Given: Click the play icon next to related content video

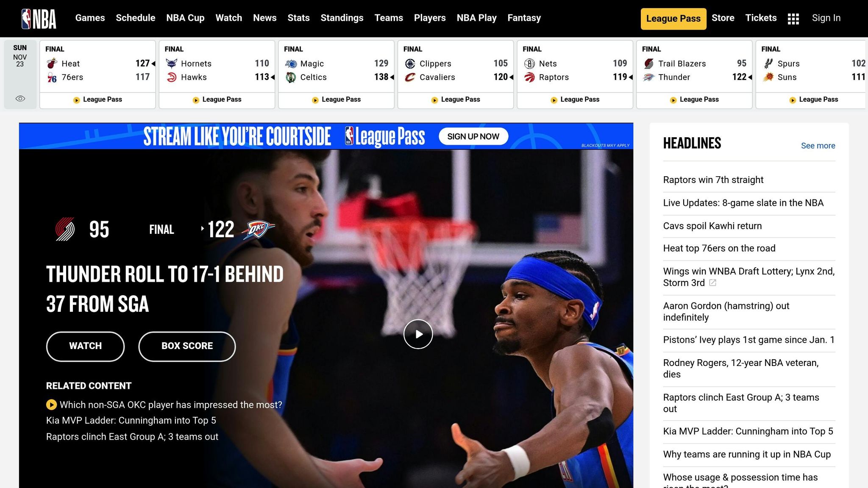Looking at the screenshot, I should pos(52,405).
